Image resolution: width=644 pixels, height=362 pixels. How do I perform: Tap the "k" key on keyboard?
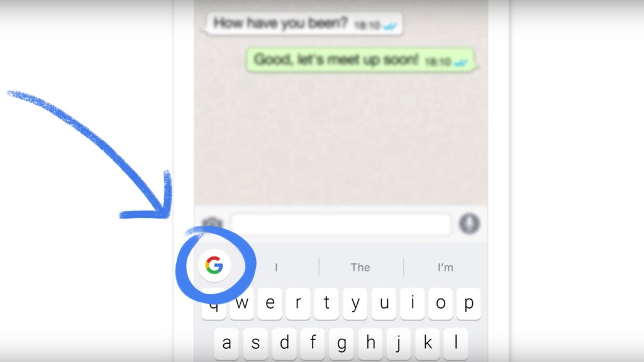coord(428,344)
